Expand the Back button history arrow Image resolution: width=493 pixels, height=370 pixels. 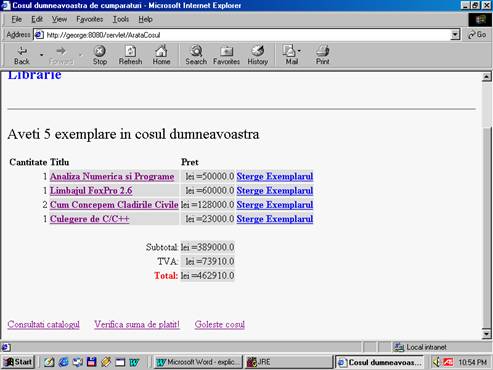42,55
